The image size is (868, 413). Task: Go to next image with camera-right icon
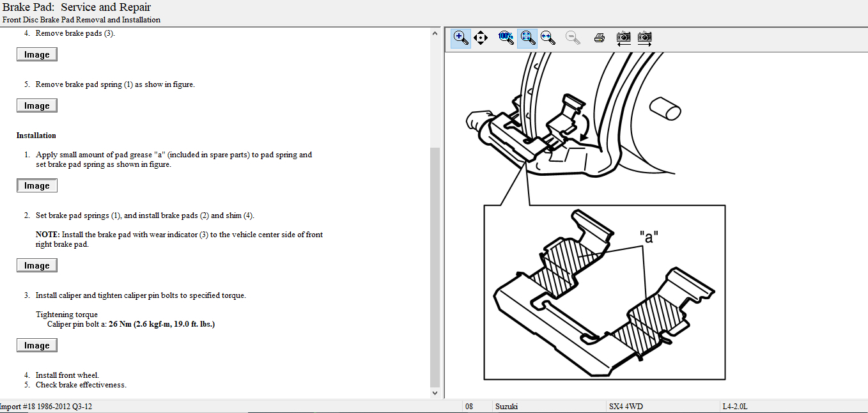(645, 38)
